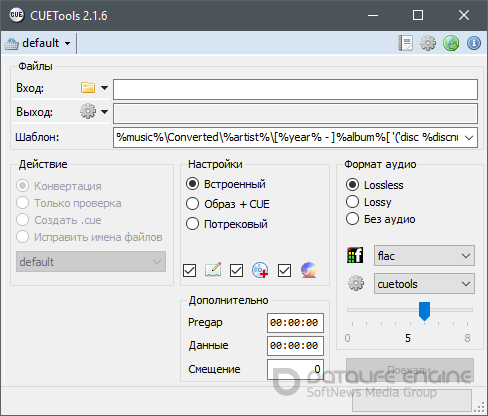
Task: Open the blue About info icon
Action: click(x=474, y=43)
